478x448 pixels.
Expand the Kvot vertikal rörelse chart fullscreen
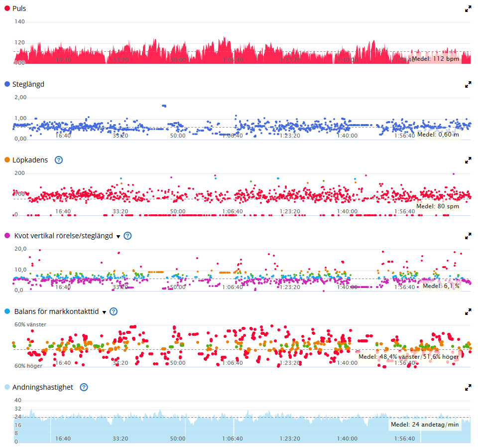tap(468, 236)
